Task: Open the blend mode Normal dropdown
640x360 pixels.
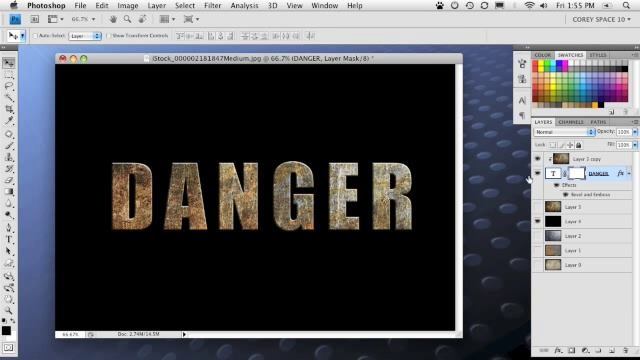Action: point(564,132)
